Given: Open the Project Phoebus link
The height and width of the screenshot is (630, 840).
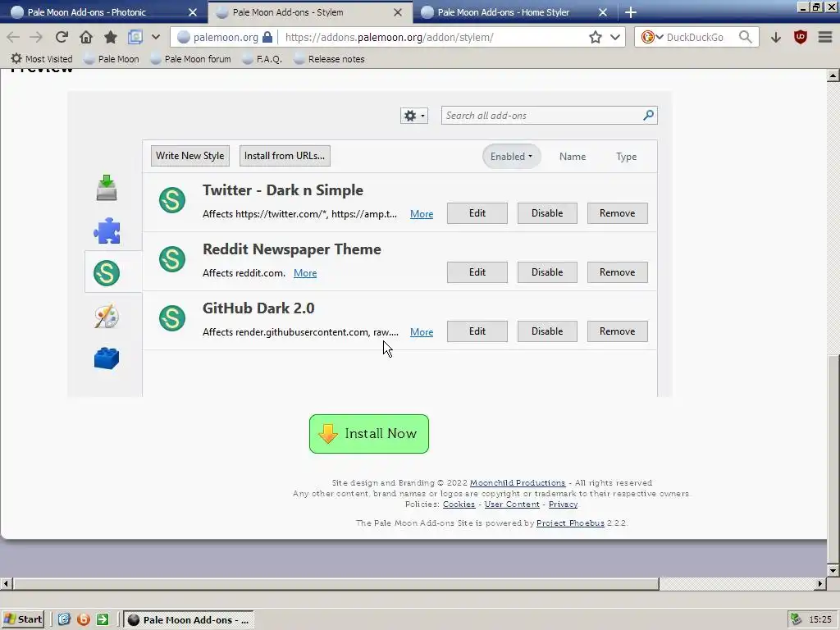Looking at the screenshot, I should 570,523.
